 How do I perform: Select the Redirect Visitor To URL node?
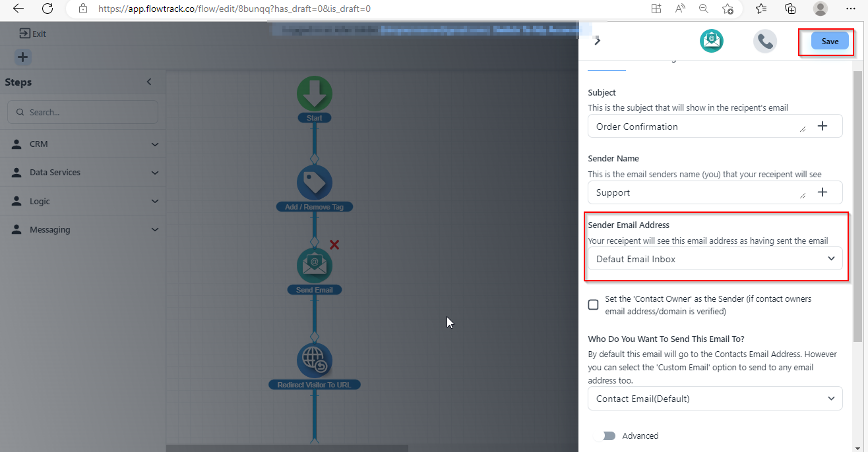click(x=315, y=360)
